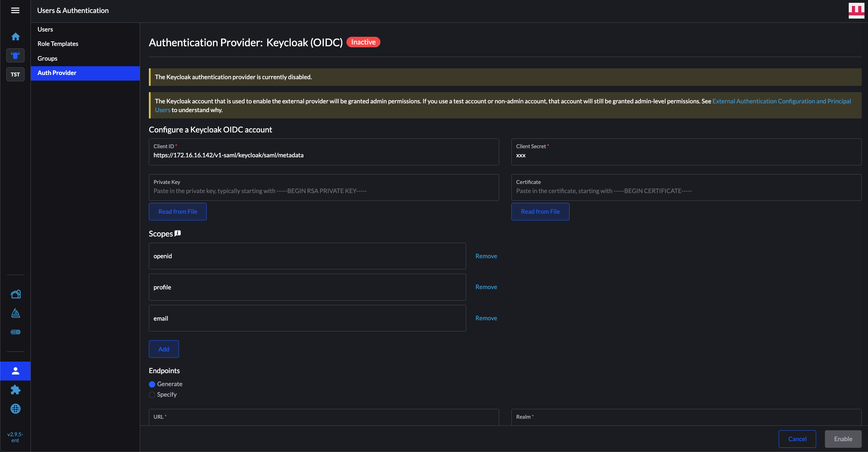Click into the Client Secret field
Viewport: 868px width, 452px height.
[x=686, y=155]
